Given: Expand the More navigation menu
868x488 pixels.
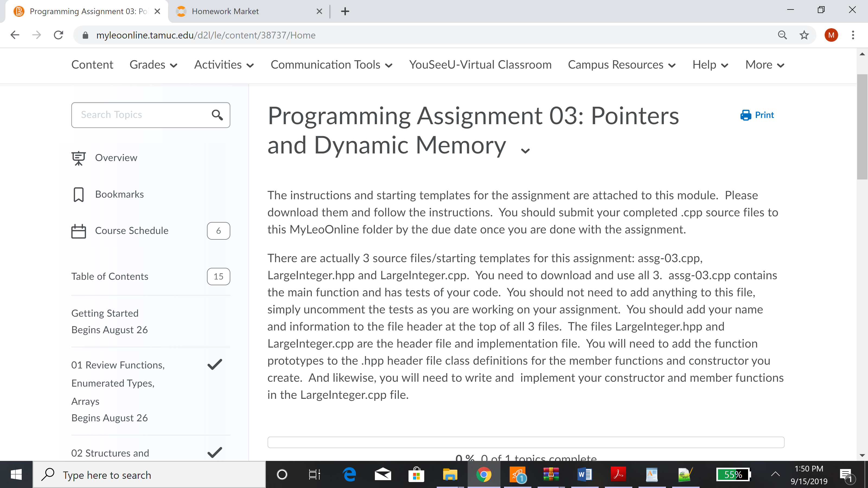Looking at the screenshot, I should 765,65.
